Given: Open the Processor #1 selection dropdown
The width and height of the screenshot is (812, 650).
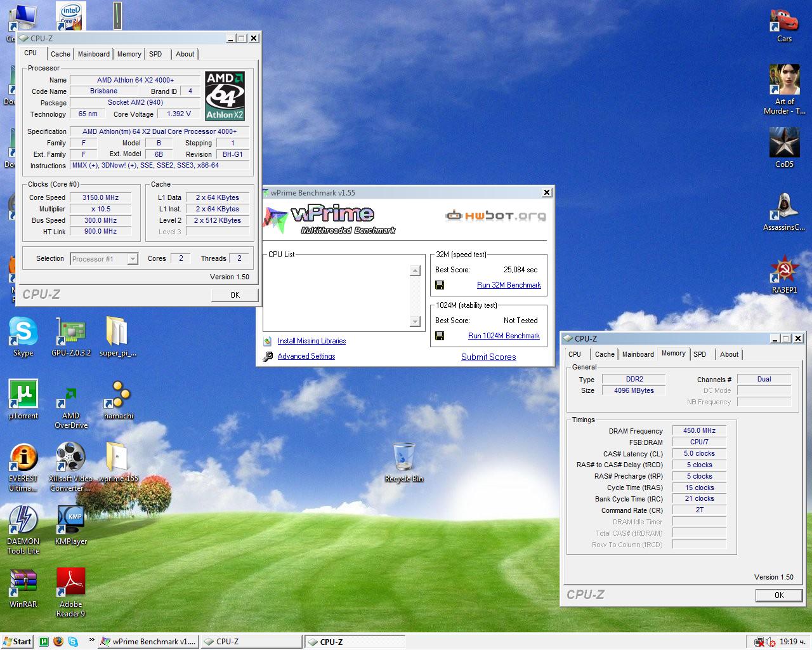Looking at the screenshot, I should 104,259.
